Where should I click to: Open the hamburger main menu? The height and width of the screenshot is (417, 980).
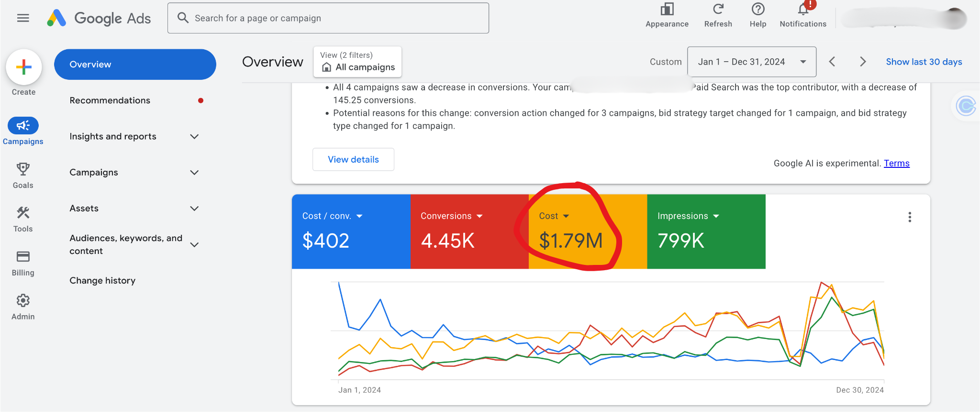23,18
